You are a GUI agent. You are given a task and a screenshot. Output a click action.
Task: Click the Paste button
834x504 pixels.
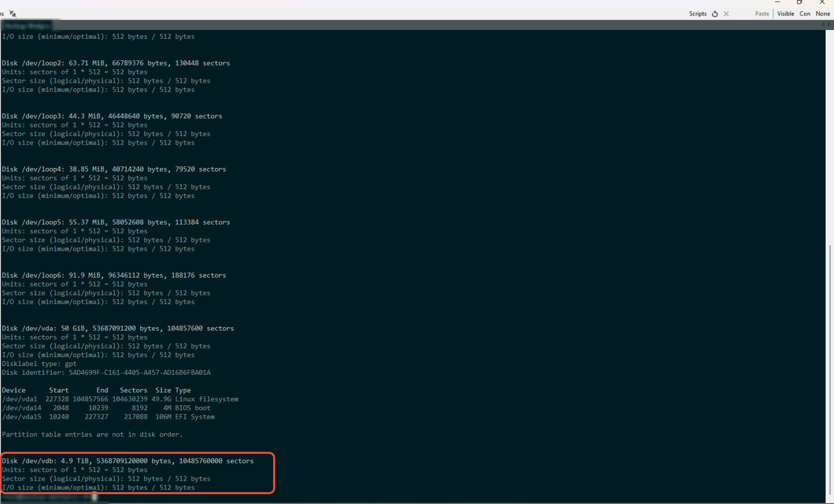coord(762,14)
